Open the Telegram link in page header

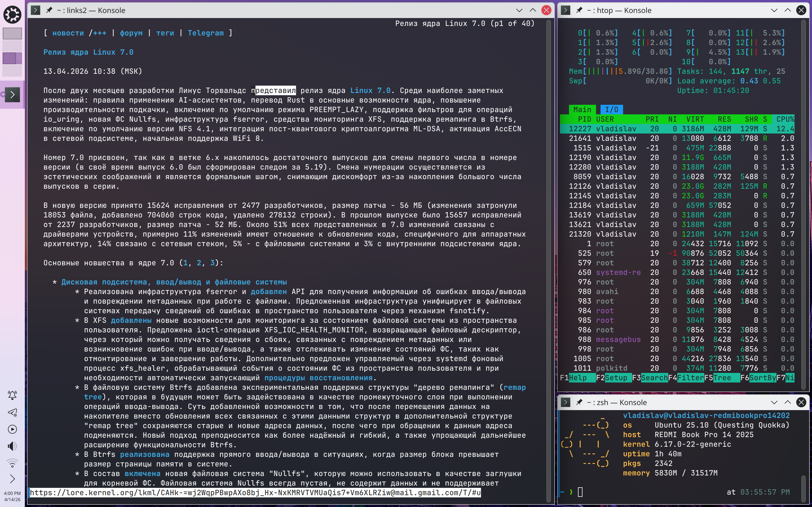[205, 33]
